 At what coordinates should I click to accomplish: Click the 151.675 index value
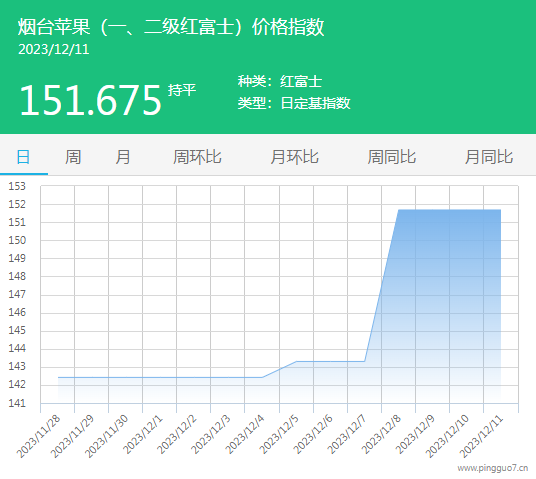(x=90, y=100)
